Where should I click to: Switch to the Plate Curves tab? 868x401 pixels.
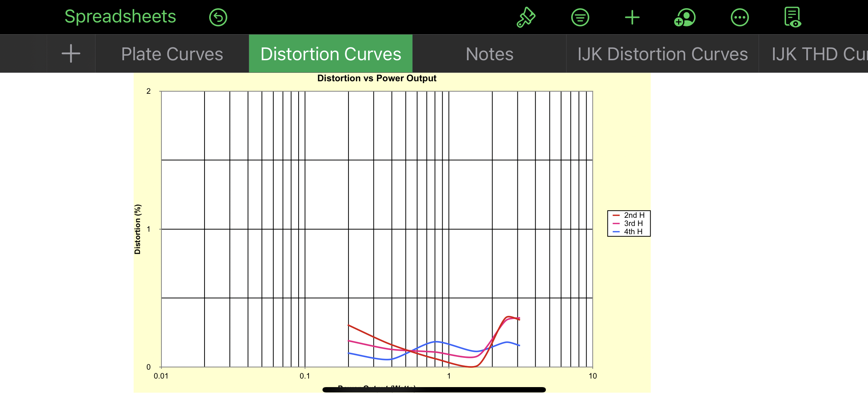point(172,54)
